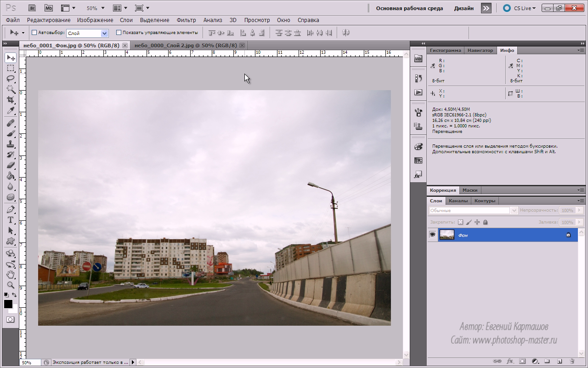Select the Eyedropper tool
The image size is (588, 368).
coord(10,110)
